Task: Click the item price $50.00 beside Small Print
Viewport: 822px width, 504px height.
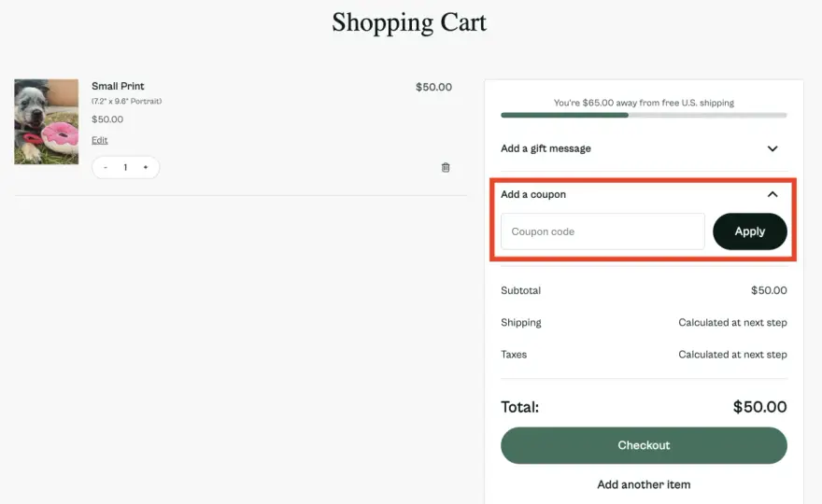Action: click(433, 87)
